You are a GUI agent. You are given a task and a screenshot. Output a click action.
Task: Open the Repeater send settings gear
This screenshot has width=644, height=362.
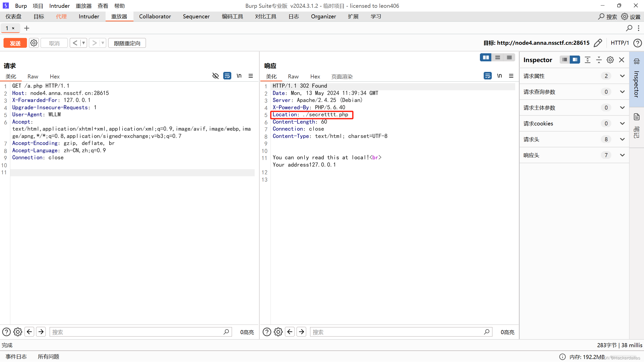pyautogui.click(x=34, y=43)
